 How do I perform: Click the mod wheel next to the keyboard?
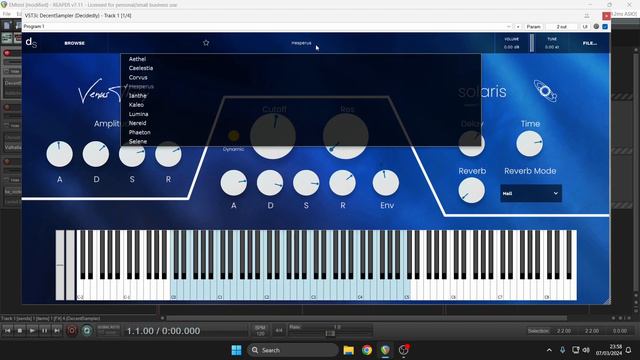point(70,265)
